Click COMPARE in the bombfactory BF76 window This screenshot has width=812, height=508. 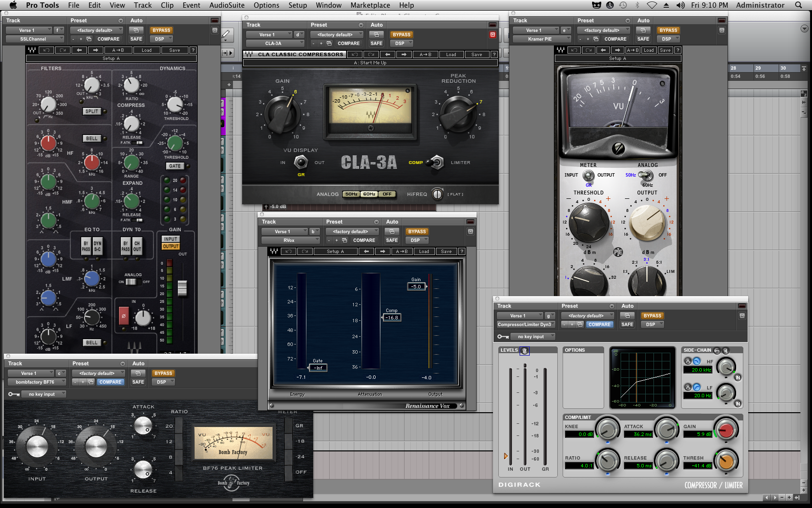click(111, 382)
